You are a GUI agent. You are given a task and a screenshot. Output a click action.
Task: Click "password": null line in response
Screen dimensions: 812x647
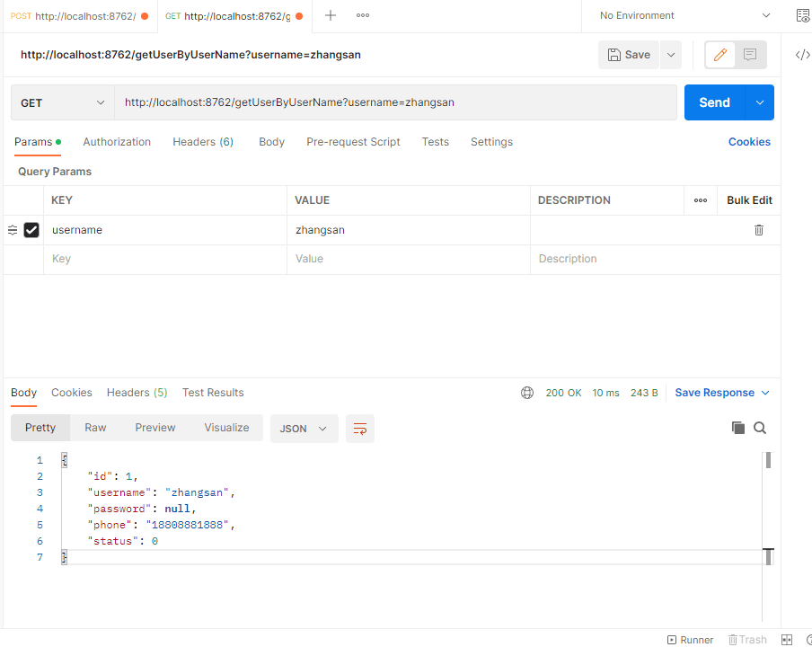point(142,510)
